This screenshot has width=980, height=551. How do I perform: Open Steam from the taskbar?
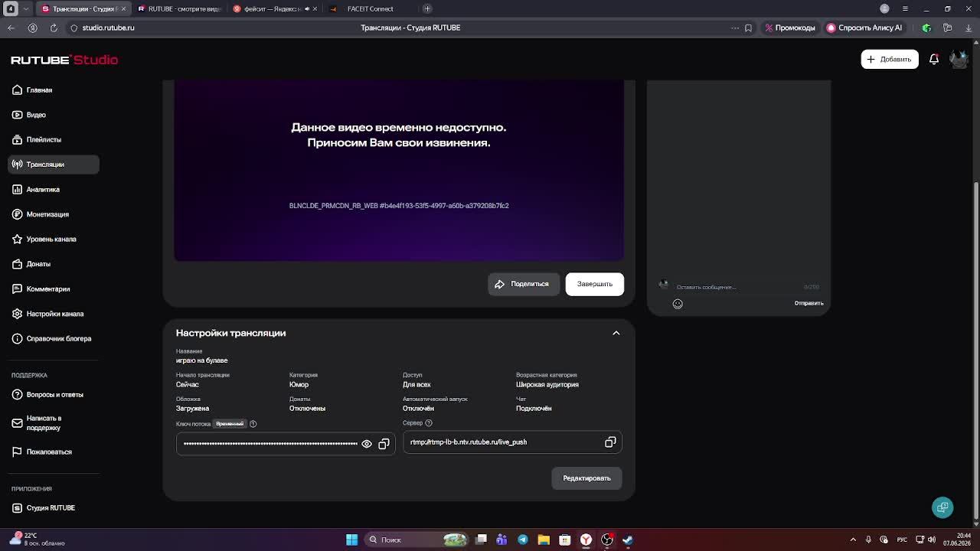coord(628,540)
